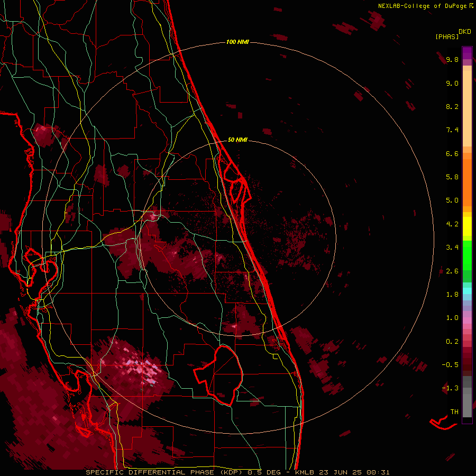Click the 00:31 timestamp in caption
Screen dimensions: 476x476
coord(378,472)
